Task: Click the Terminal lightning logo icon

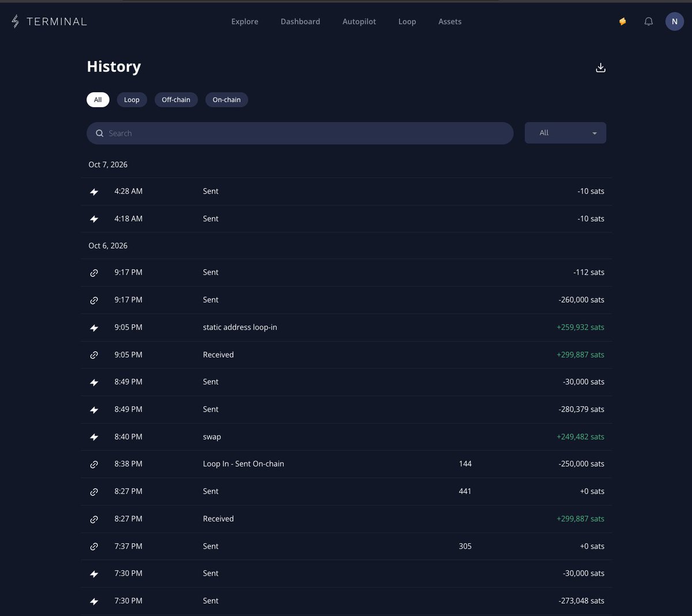Action: (x=16, y=21)
